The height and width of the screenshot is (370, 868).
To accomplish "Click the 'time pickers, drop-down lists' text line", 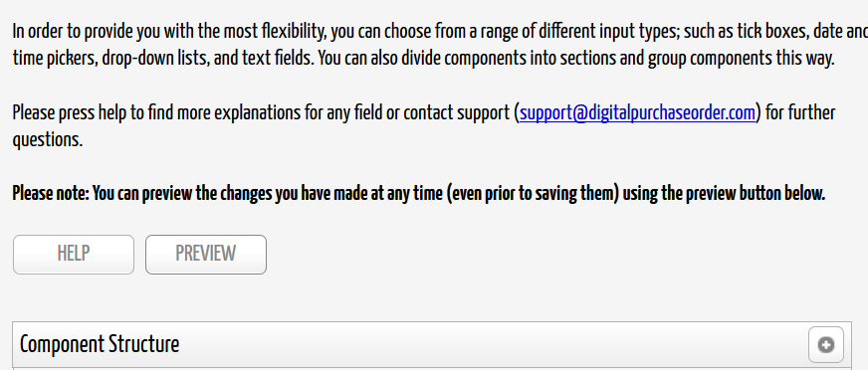I will click(x=423, y=58).
